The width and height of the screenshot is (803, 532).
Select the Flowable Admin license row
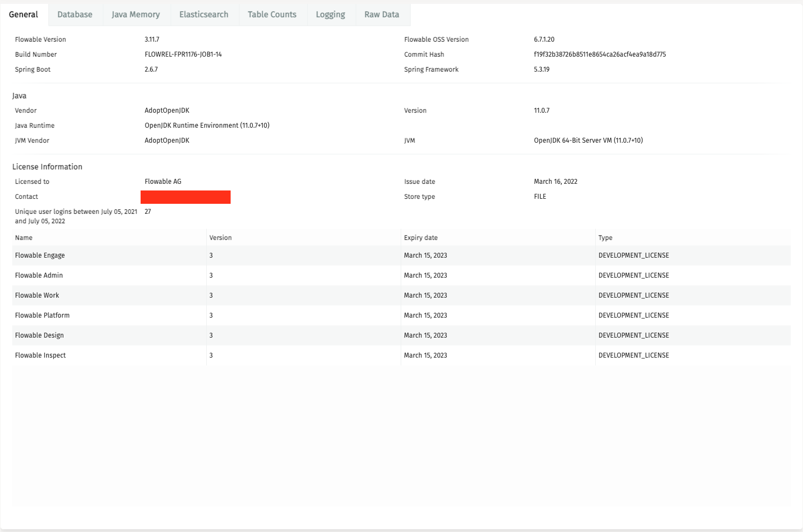(x=39, y=275)
